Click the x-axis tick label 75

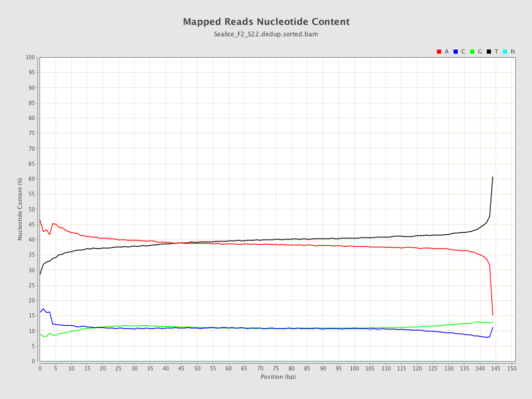tap(276, 368)
